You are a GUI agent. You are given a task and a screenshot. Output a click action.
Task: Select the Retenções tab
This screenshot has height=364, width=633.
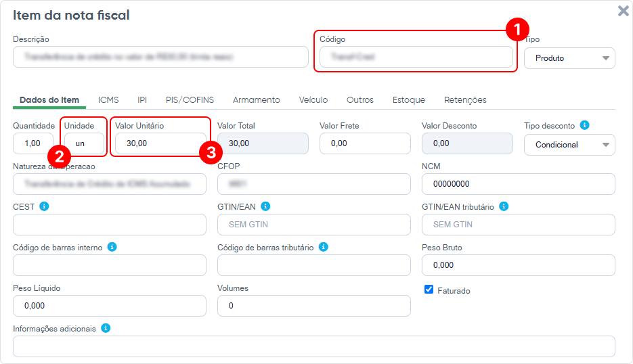pos(465,100)
